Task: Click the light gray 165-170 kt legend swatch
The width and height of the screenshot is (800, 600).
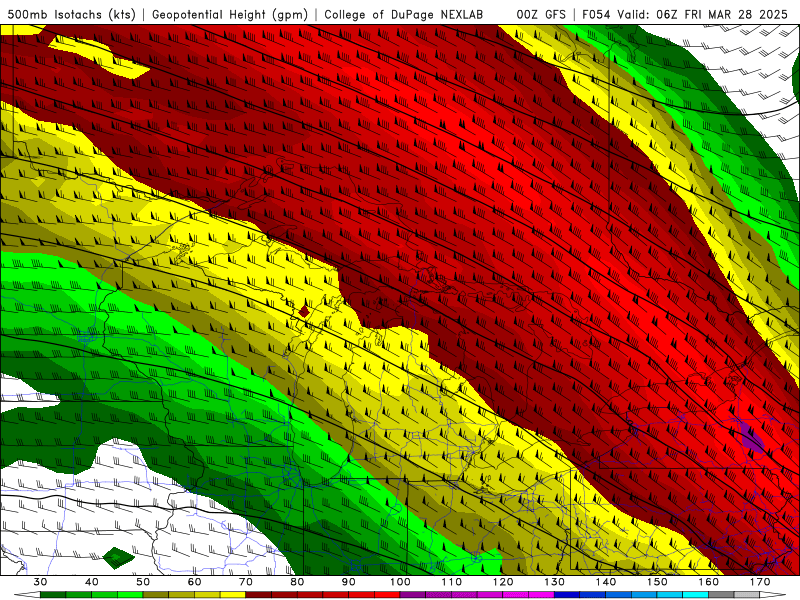Action: coord(747,595)
